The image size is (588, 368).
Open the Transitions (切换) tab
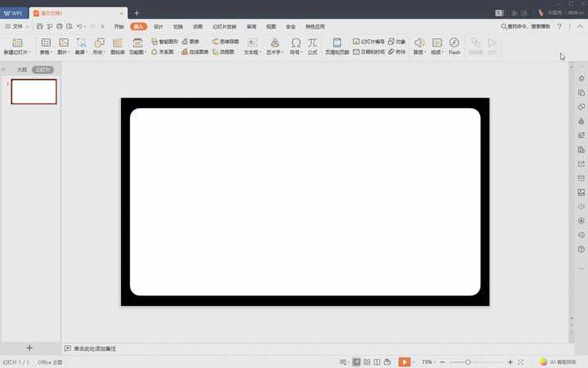178,26
